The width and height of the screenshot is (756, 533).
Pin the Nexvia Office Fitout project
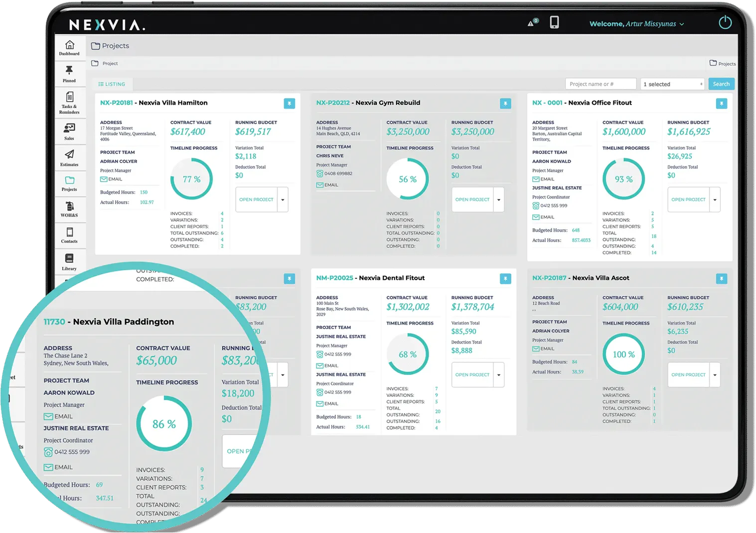point(722,103)
